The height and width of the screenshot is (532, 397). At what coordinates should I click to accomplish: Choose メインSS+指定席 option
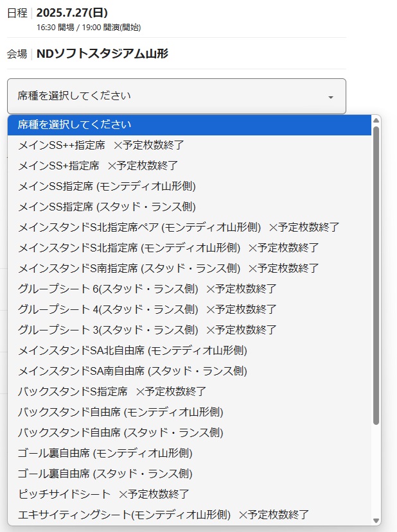pyautogui.click(x=189, y=166)
